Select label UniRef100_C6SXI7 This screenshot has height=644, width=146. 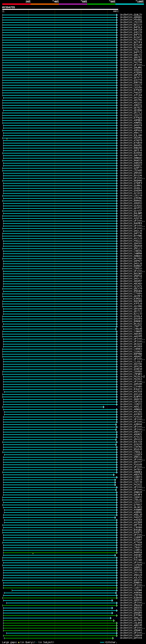click(x=131, y=85)
